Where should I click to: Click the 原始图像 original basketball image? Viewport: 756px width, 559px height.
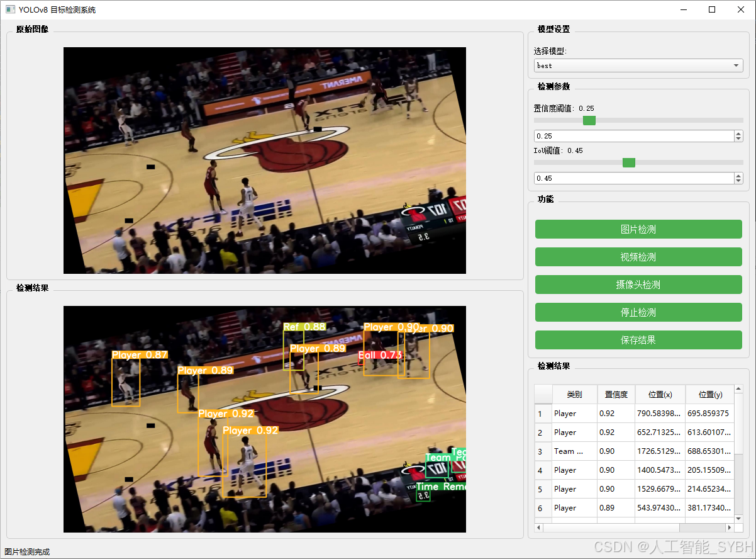(x=265, y=161)
